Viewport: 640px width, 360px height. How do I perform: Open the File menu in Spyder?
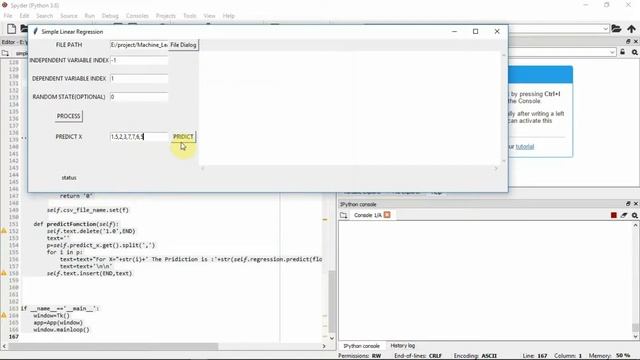pos(8,16)
